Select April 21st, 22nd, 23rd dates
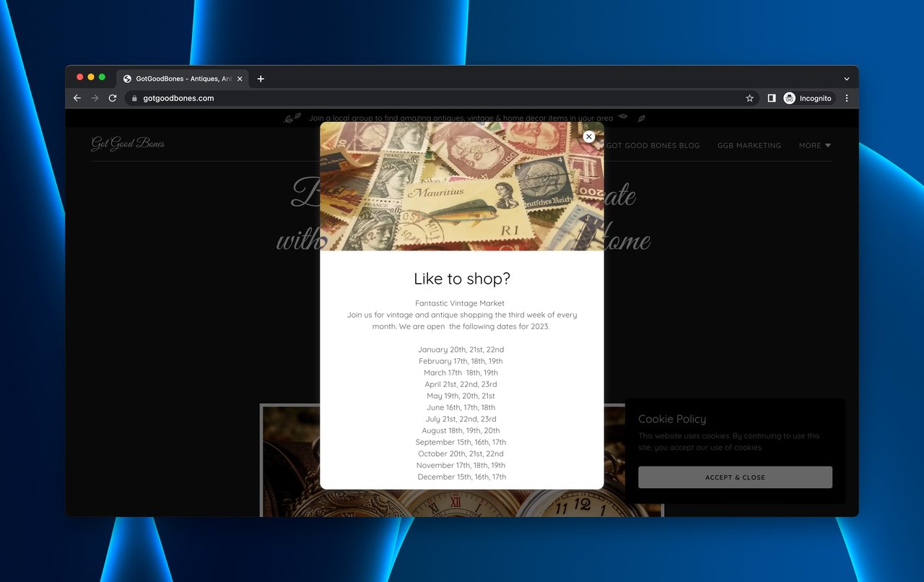This screenshot has height=582, width=924. (461, 384)
